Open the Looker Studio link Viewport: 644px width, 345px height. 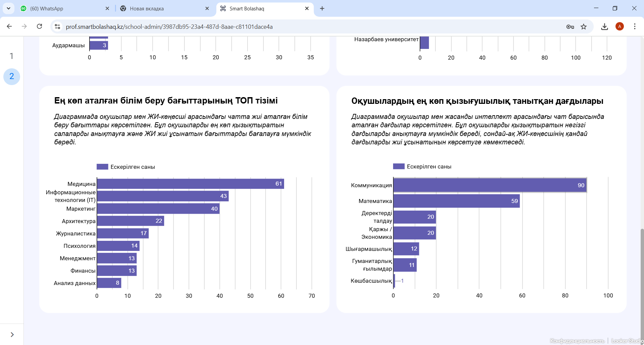tap(626, 341)
